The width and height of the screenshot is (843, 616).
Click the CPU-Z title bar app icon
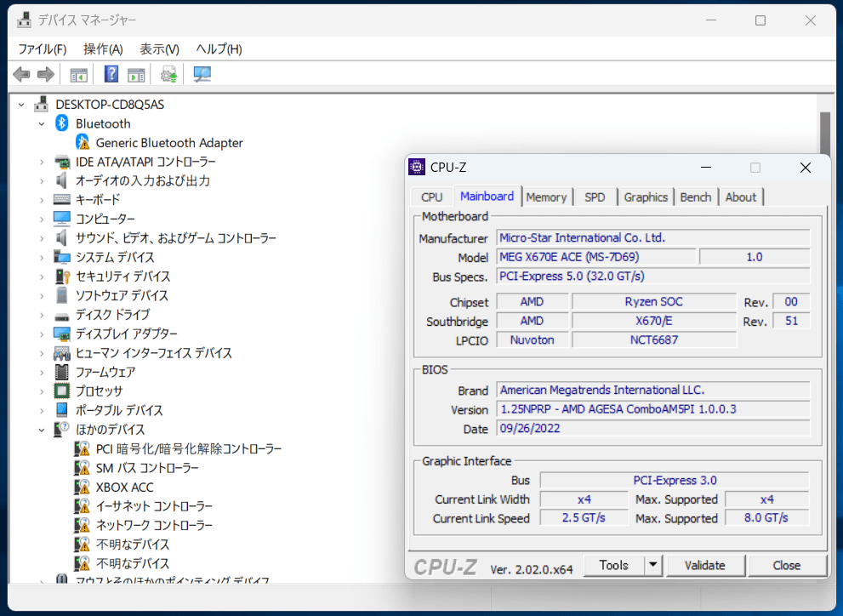(417, 167)
